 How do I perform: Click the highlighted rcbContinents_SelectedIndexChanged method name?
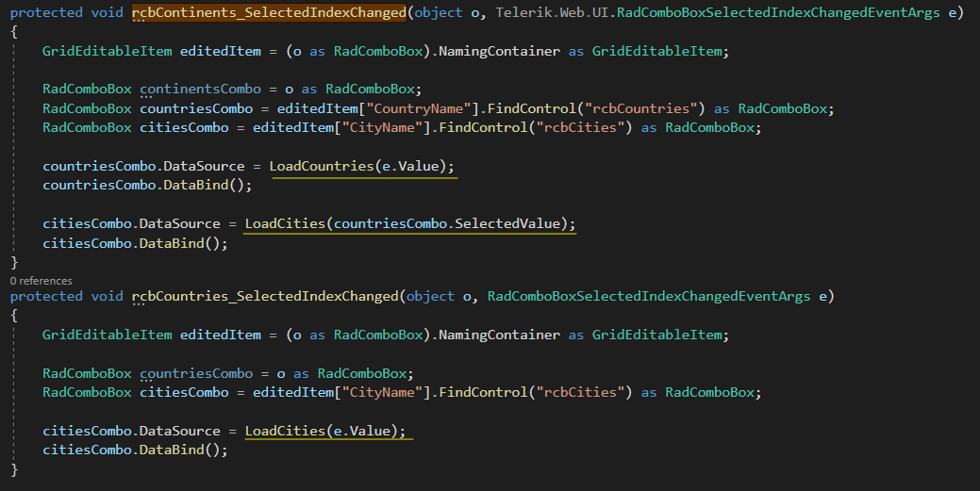(269, 12)
